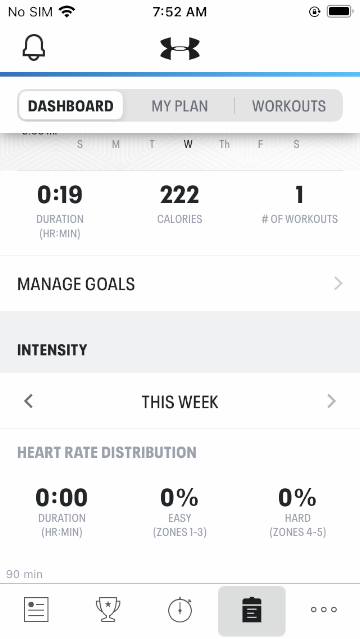Open the feed icon in bottom bar
Screen dimensions: 360x639
(36, 610)
